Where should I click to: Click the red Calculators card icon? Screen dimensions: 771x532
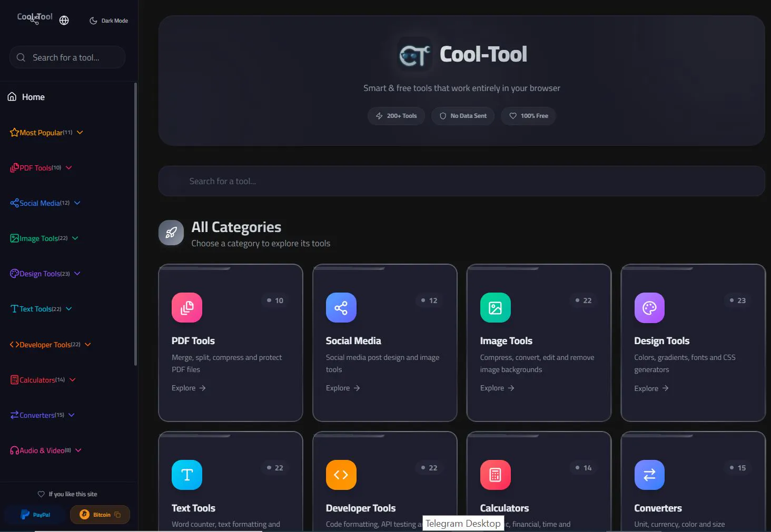tap(496, 475)
